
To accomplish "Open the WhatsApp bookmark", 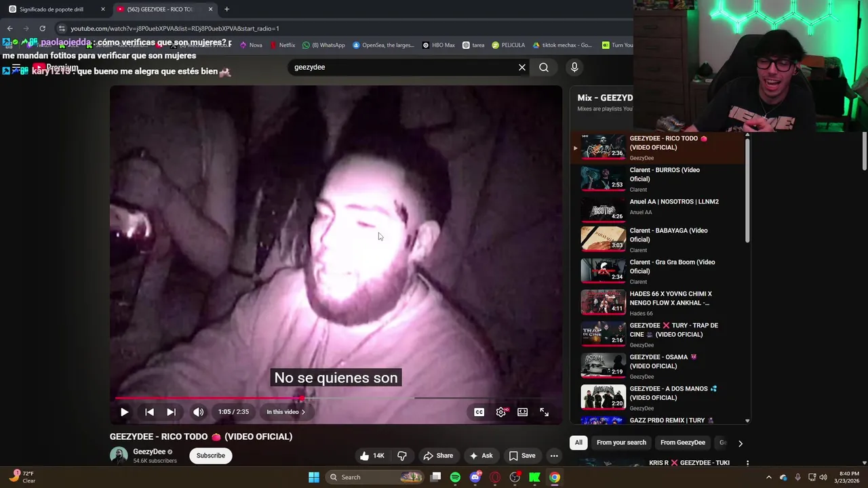I will 323,45.
